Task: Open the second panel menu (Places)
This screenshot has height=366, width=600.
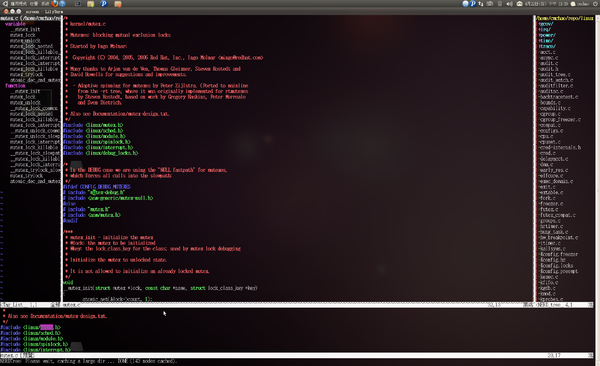Action: tap(34, 4)
